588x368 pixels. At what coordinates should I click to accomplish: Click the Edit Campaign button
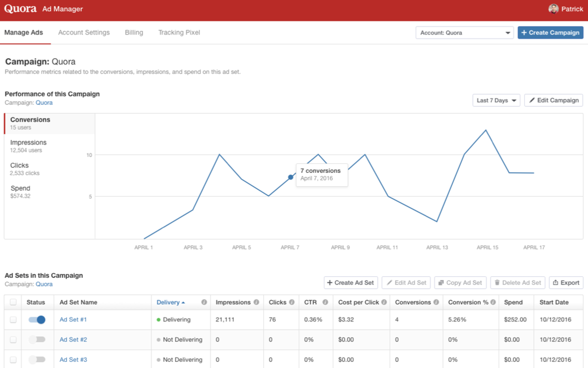click(554, 100)
